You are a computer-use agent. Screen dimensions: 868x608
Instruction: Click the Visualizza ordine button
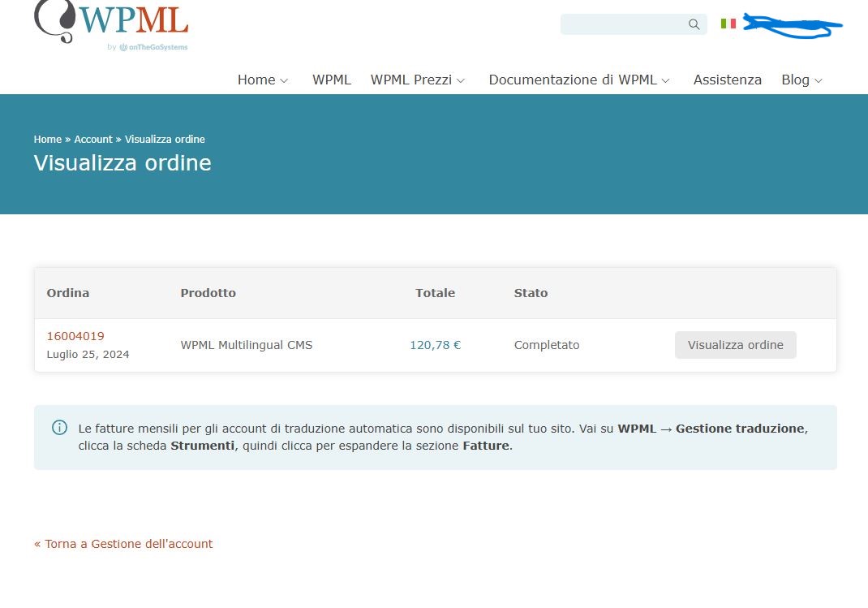point(735,345)
